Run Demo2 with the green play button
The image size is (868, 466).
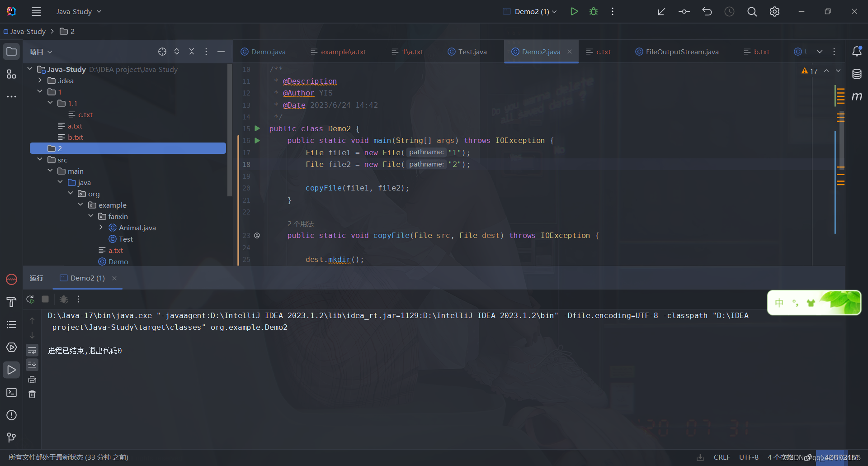(x=574, y=12)
